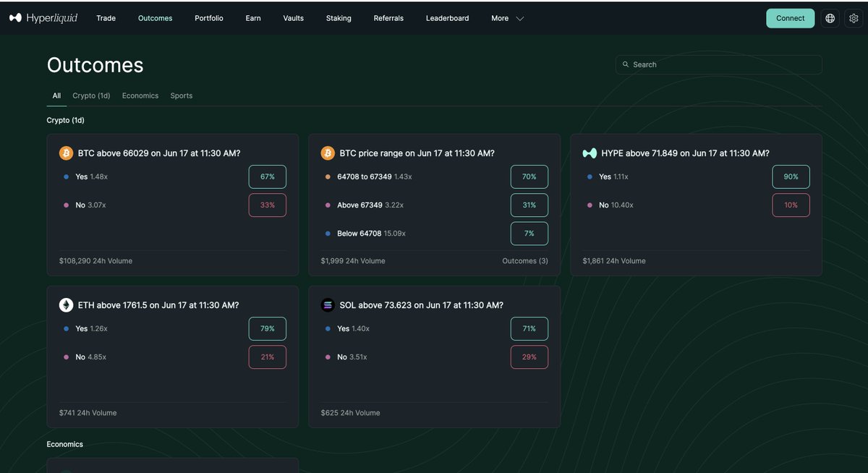Buy No 33% on BTC above 66029
Image resolution: width=868 pixels, height=473 pixels.
[x=267, y=205]
